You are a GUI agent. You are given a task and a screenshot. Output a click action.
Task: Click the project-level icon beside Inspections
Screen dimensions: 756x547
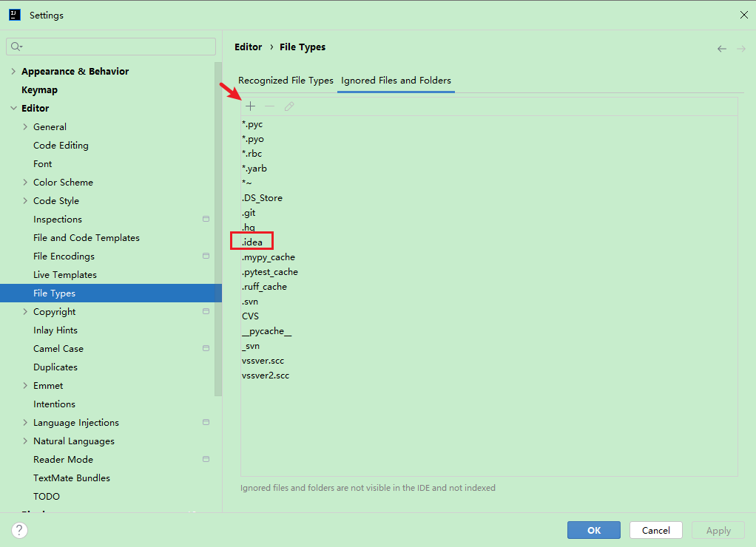tap(206, 220)
